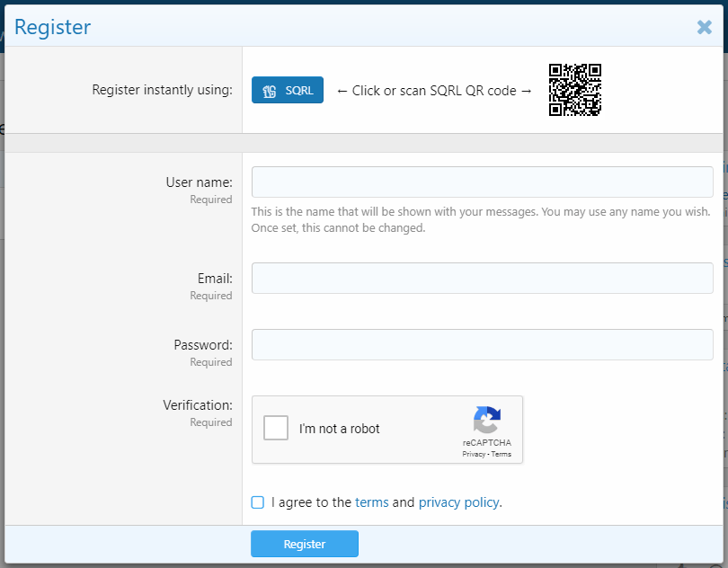Click the 'Register instantly using:' label

coord(162,90)
